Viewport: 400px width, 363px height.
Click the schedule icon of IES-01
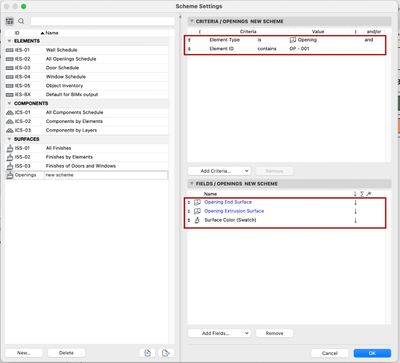pos(10,50)
